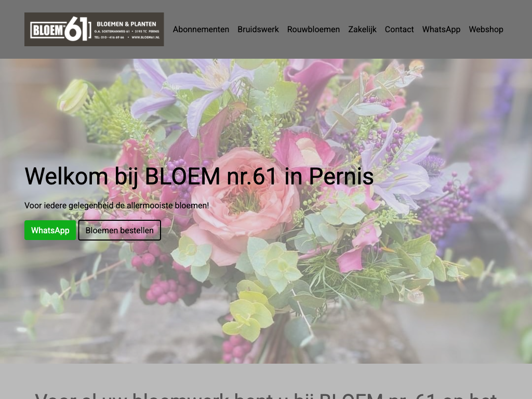Open the Abonnementen menu item
532x399 pixels.
tap(201, 30)
